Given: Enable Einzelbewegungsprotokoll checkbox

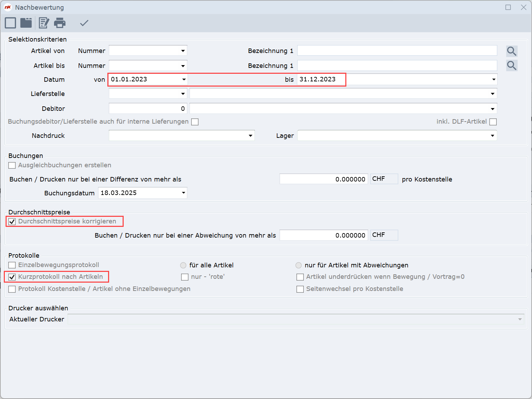Looking at the screenshot, I should pyautogui.click(x=12, y=265).
